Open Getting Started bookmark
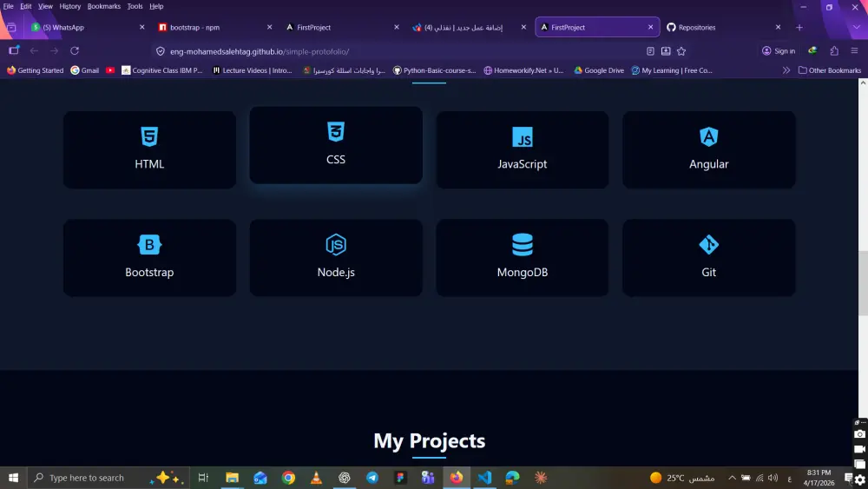868x489 pixels. [35, 70]
